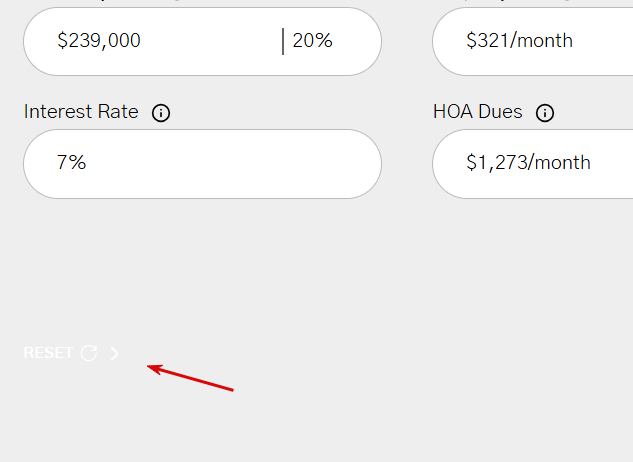The width and height of the screenshot is (633, 462).
Task: Click the Interest Rate label text
Action: pos(81,112)
